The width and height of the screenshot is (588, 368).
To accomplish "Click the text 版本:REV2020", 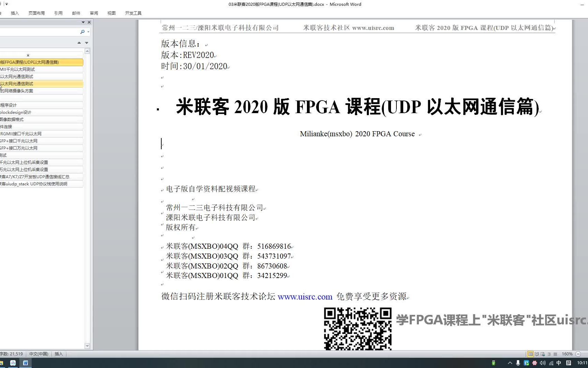I will tap(187, 55).
